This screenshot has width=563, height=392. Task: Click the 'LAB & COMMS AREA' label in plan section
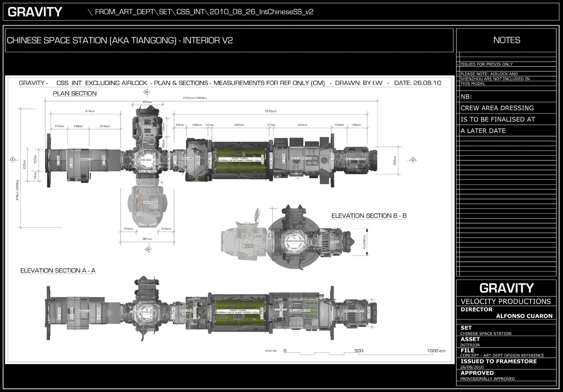pyautogui.click(x=301, y=159)
